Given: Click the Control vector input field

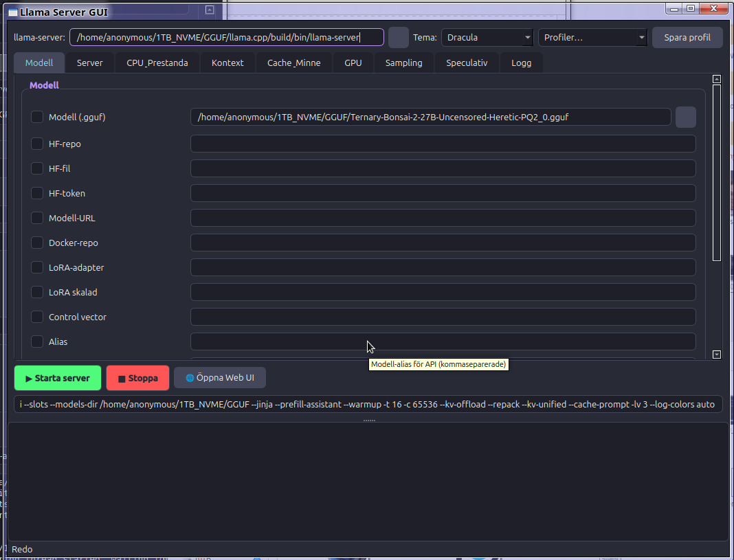Looking at the screenshot, I should (x=443, y=317).
